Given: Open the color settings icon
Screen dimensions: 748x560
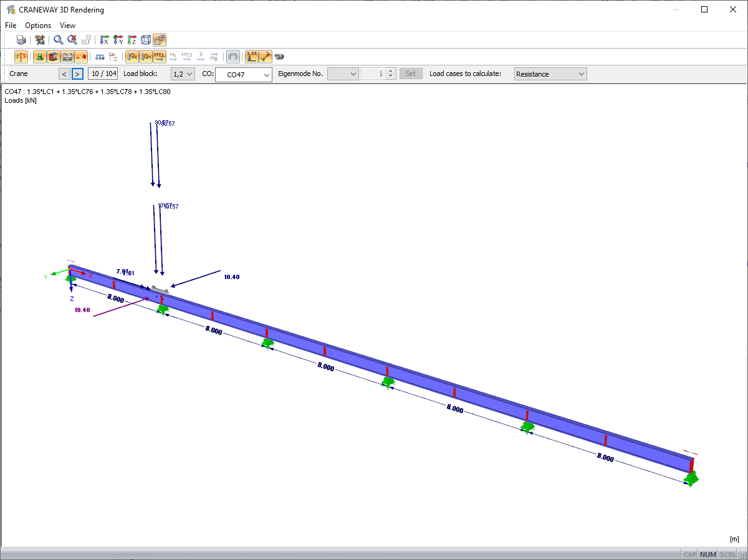Looking at the screenshot, I should click(x=279, y=57).
